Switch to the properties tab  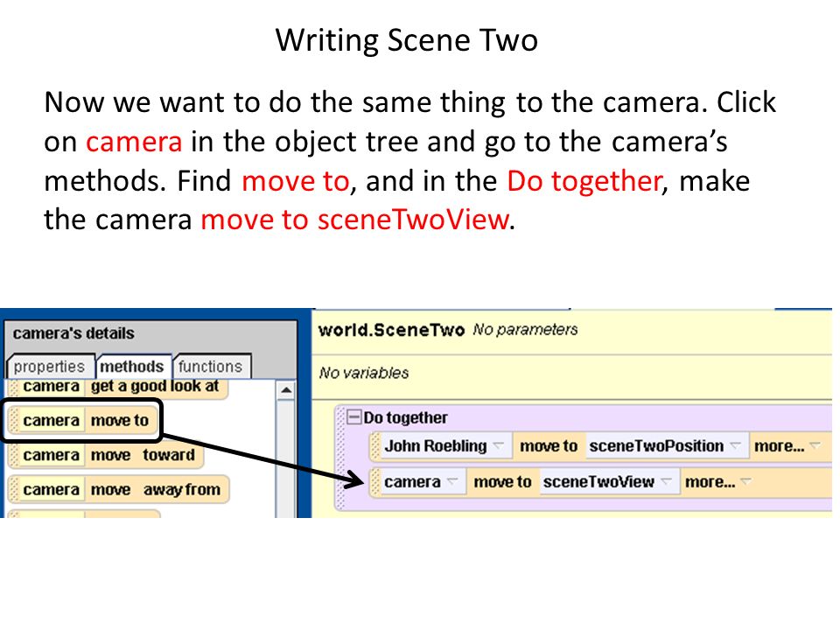(50, 367)
